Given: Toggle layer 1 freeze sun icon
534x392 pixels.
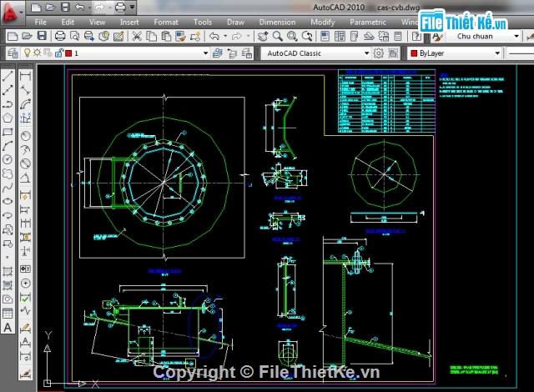Looking at the screenshot, I should point(37,53).
